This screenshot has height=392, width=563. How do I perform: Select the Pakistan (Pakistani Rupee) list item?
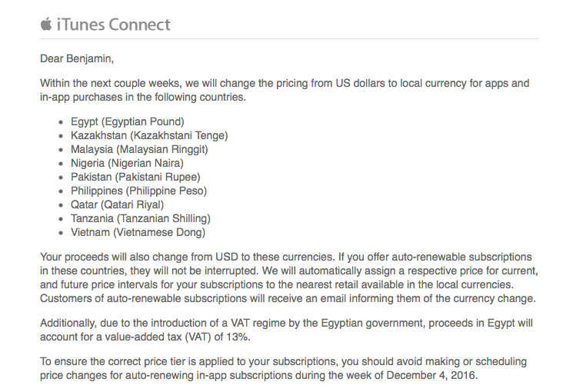pyautogui.click(x=135, y=177)
